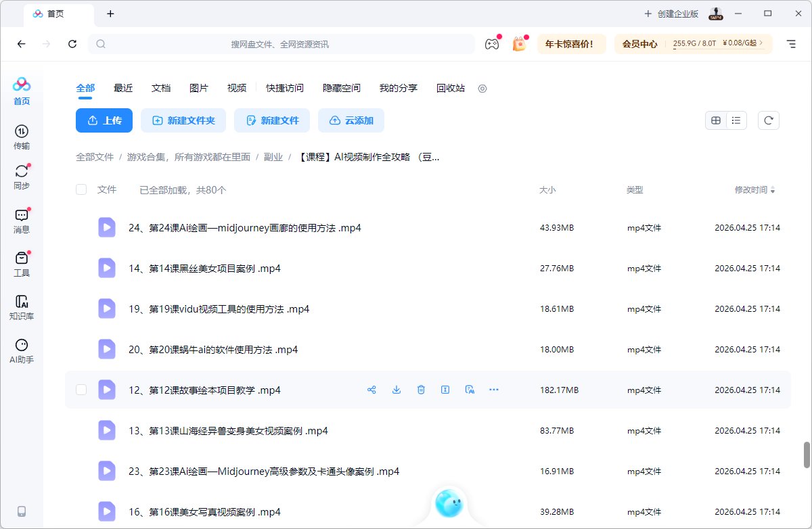Image resolution: width=812 pixels, height=529 pixels.
Task: Open the top-right hamburger main menu
Action: pyautogui.click(x=791, y=44)
